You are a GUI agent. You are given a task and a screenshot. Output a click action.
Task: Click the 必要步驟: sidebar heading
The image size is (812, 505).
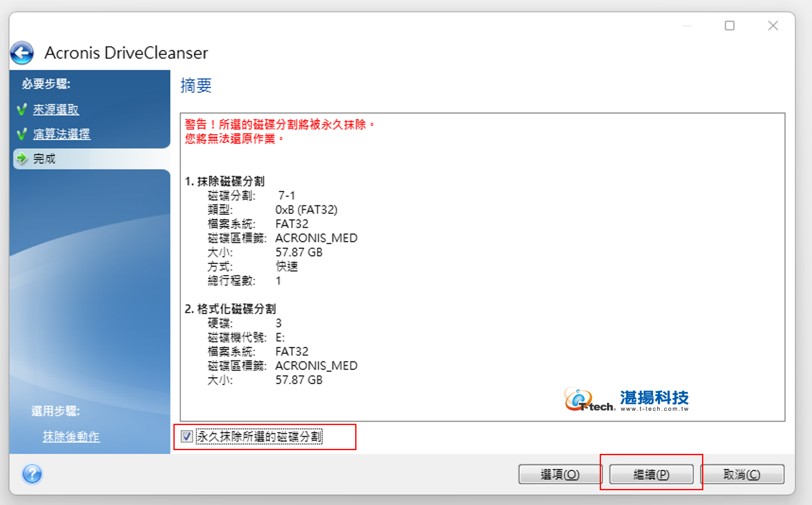coord(46,84)
